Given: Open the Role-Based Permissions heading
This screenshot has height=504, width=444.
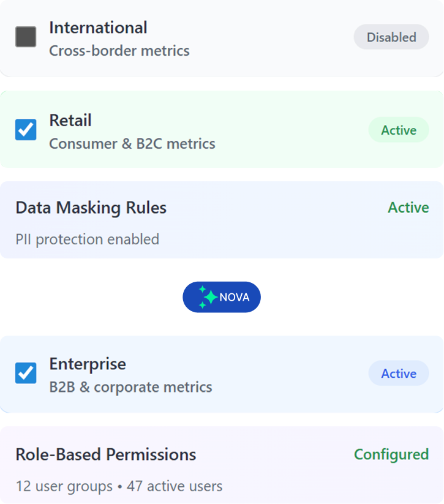Looking at the screenshot, I should (105, 454).
